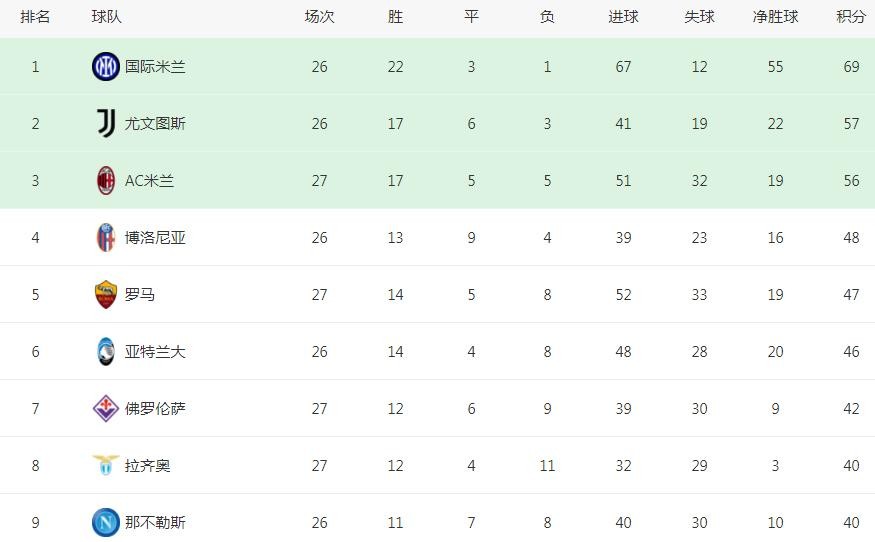The height and width of the screenshot is (542, 875).
Task: Click the 排名 column header
Action: coord(35,17)
